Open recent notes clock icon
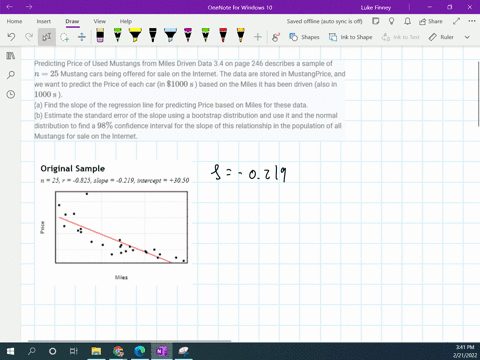Image resolution: width=480 pixels, height=360 pixels. coord(11,94)
